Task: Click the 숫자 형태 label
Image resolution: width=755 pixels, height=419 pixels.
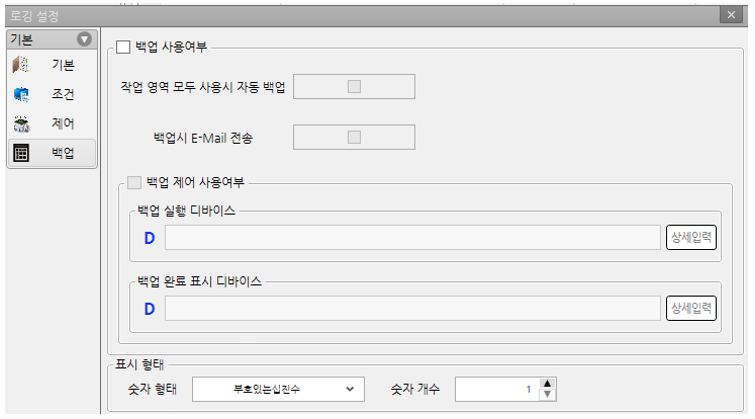Action: click(152, 389)
